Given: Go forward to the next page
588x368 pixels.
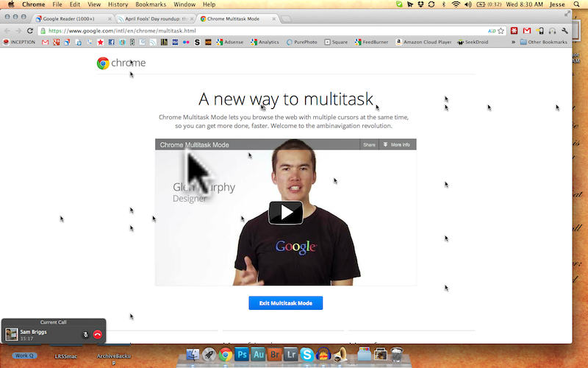Looking at the screenshot, I should tap(18, 31).
